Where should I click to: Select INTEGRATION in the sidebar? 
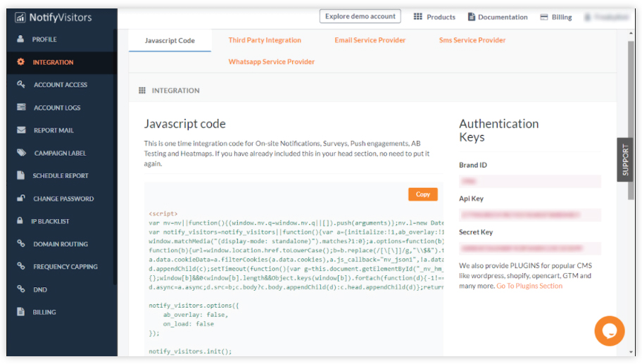tap(62, 62)
